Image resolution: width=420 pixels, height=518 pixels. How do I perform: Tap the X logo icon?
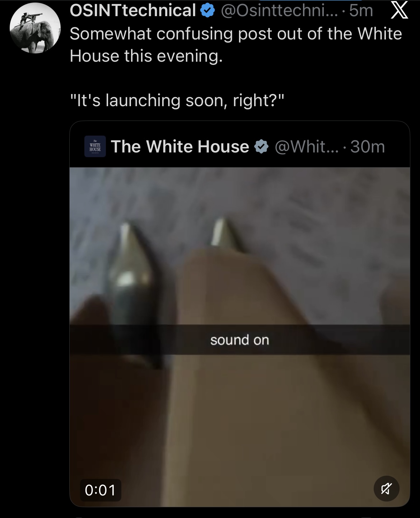pyautogui.click(x=399, y=10)
